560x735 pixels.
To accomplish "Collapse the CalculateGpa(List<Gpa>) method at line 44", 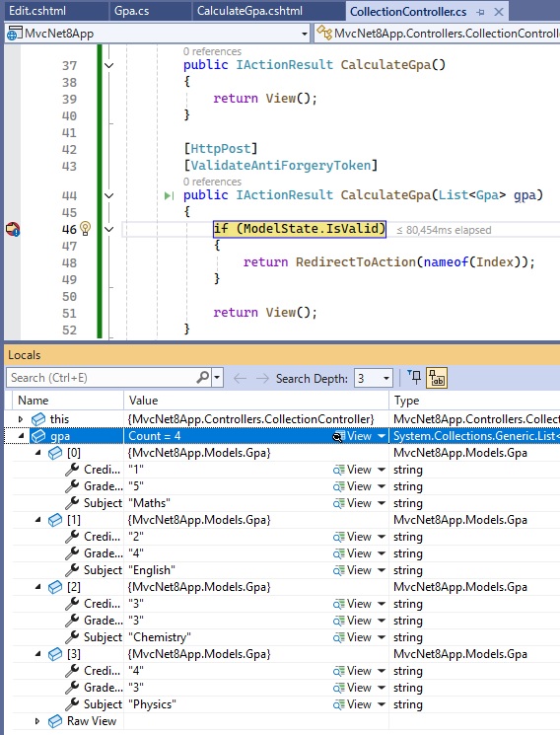I will click(x=108, y=195).
